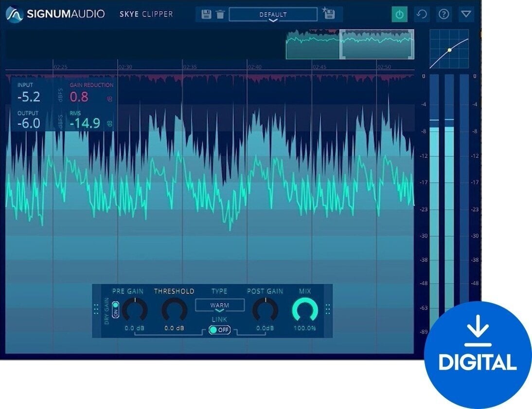
Task: Click the 02:30 timeline marker
Action: click(x=125, y=67)
